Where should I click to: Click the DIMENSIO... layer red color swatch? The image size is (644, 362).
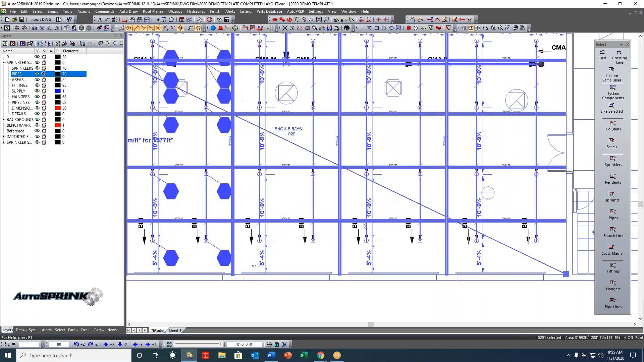pos(58,108)
